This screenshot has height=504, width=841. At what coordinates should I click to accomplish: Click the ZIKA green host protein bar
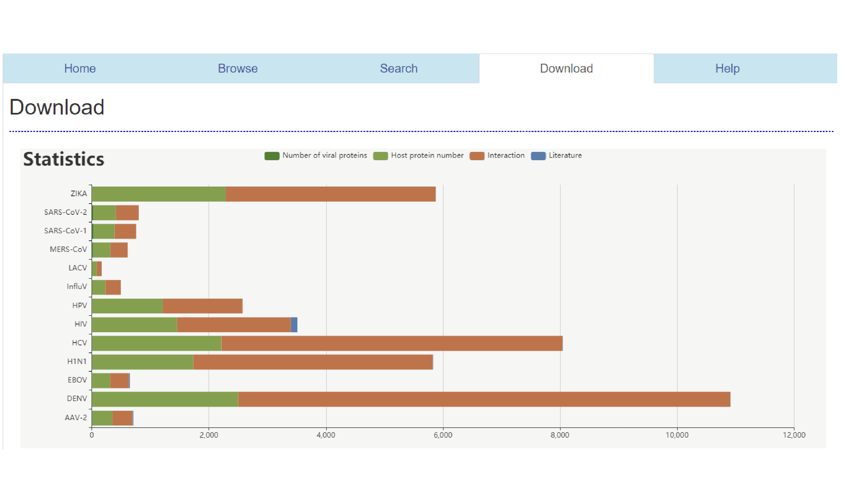159,194
